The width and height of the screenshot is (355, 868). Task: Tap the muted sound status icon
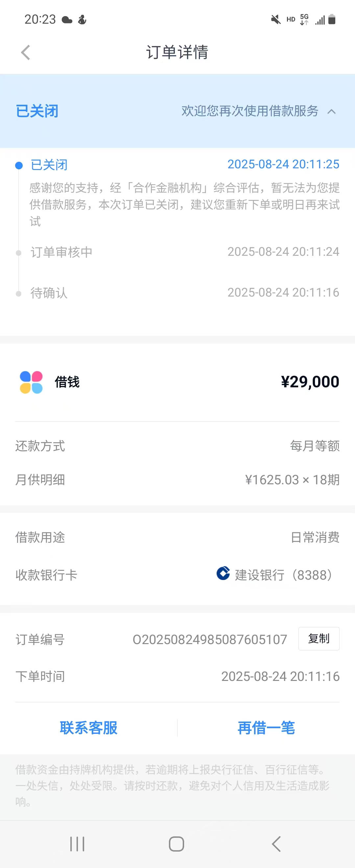276,19
